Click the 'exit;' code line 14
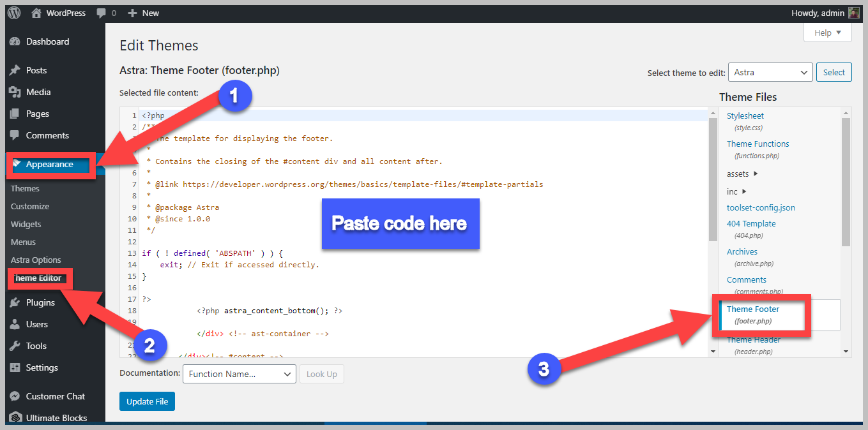This screenshot has height=430, width=868. 240,264
